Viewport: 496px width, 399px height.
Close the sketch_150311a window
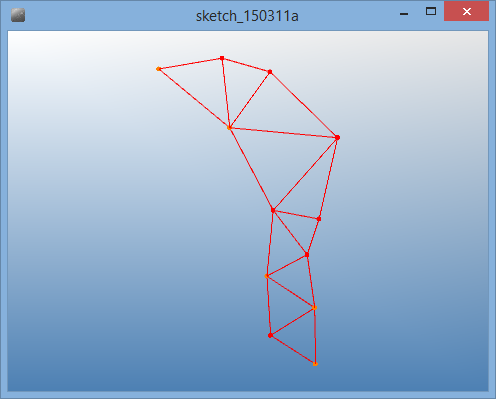[466, 11]
